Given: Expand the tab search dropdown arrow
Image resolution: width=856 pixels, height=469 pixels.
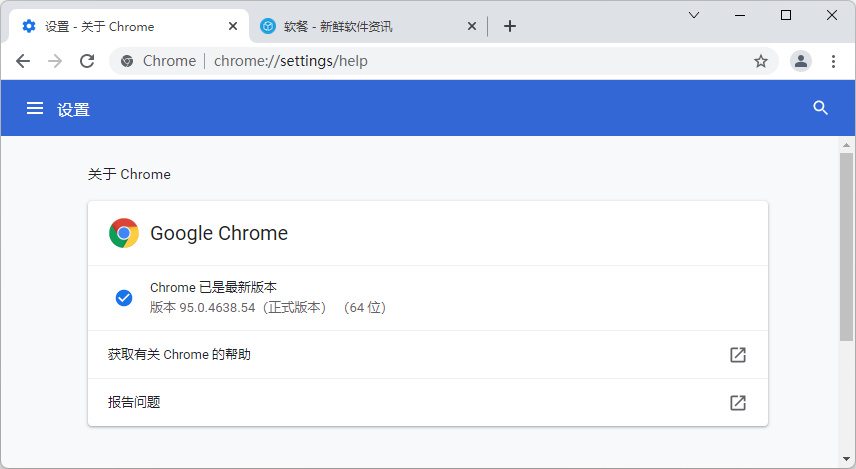Looking at the screenshot, I should click(694, 15).
